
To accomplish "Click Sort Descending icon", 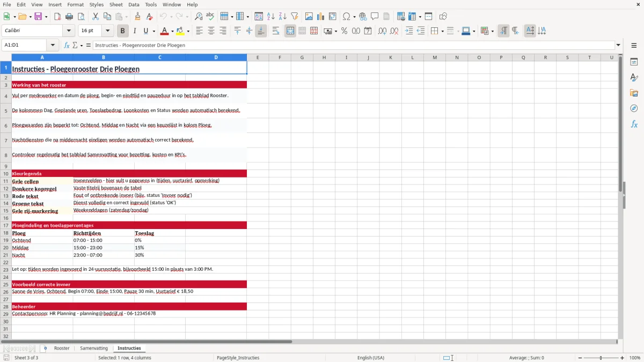I will [283, 17].
